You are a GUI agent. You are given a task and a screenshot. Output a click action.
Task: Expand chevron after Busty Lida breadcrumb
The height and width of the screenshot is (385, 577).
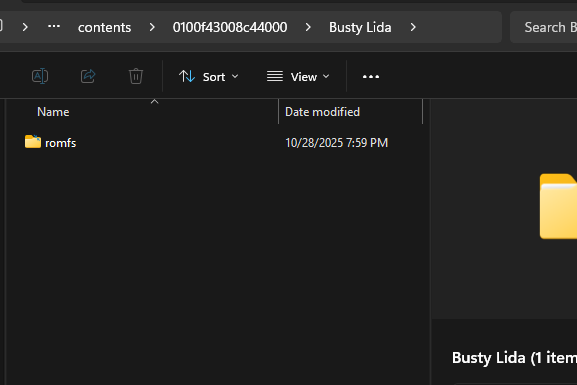coord(413,27)
